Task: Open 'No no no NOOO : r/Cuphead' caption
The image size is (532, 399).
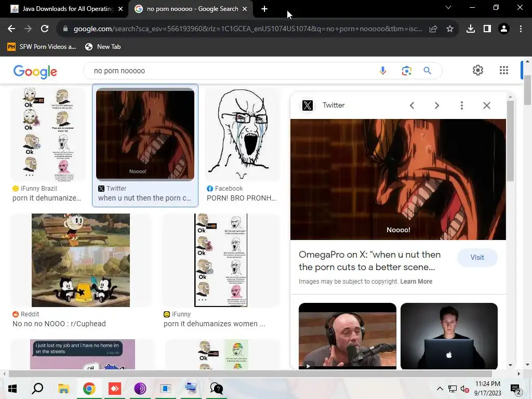Action: pos(59,324)
